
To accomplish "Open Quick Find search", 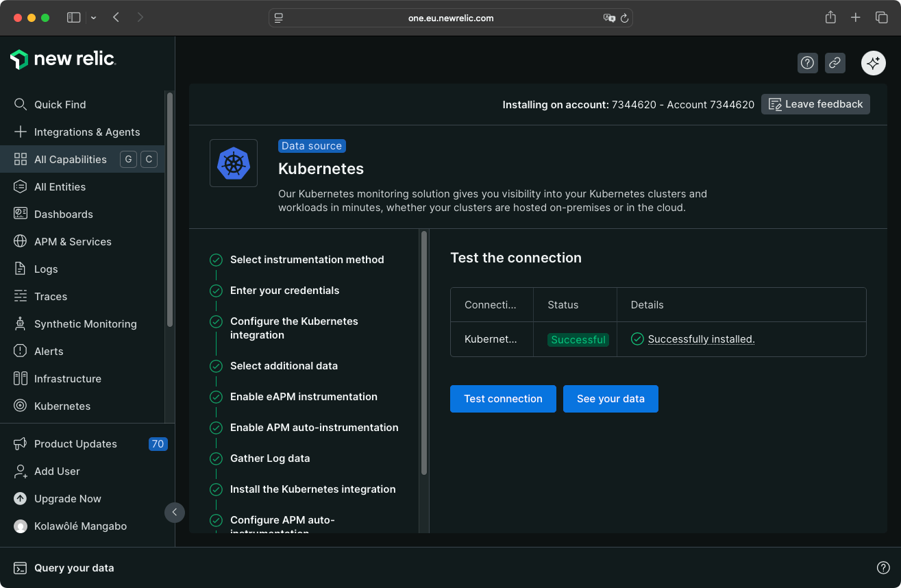I will [60, 104].
